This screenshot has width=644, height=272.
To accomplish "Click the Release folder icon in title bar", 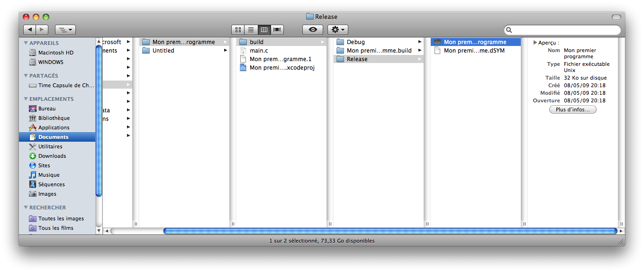I will (x=310, y=17).
